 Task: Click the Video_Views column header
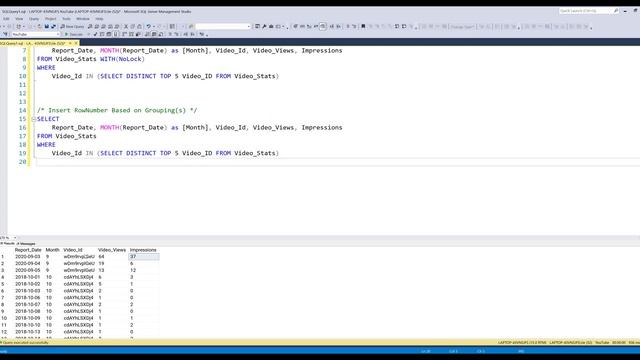[112, 250]
